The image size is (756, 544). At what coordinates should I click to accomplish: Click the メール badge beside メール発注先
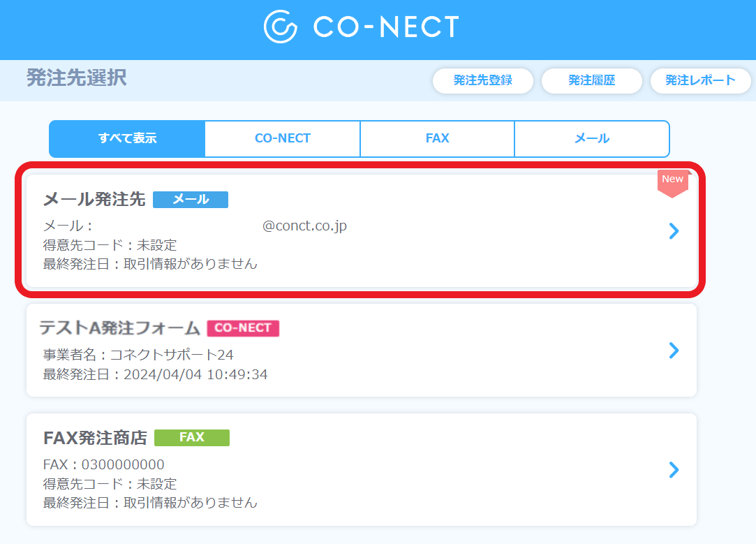[191, 200]
